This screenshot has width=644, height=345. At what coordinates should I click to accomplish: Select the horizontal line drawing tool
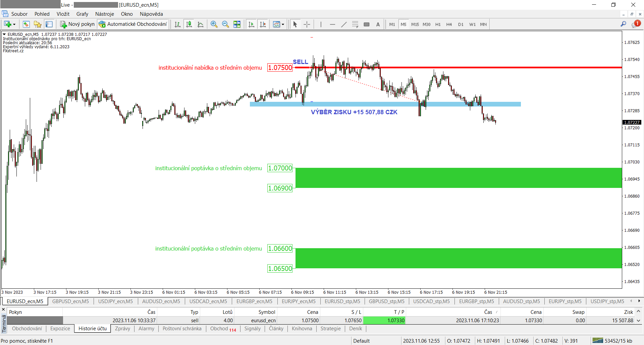(332, 24)
